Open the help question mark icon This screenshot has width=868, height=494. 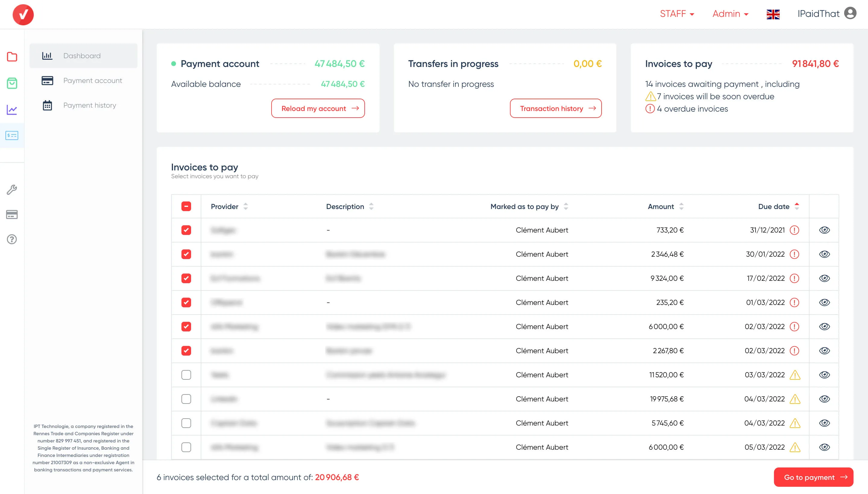(12, 239)
